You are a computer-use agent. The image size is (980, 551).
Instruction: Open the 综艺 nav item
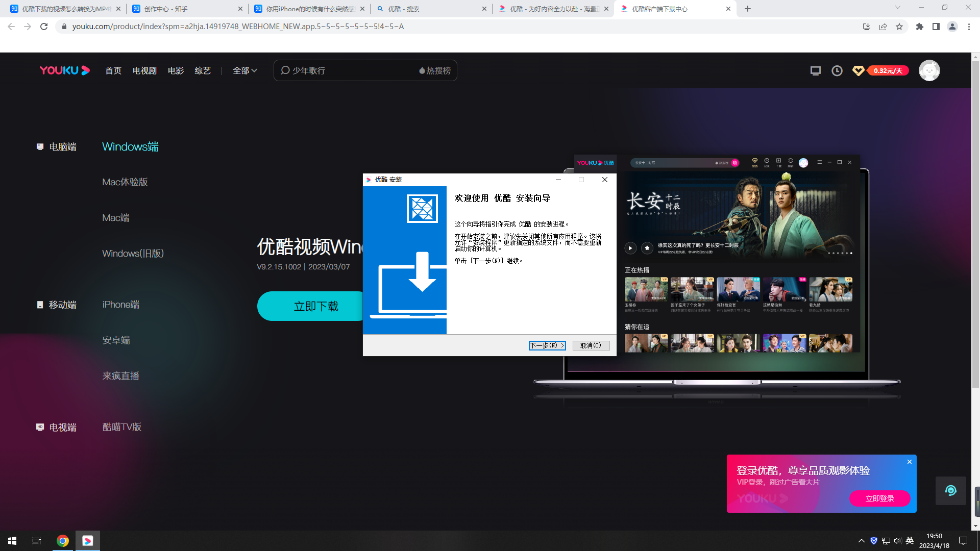point(203,70)
